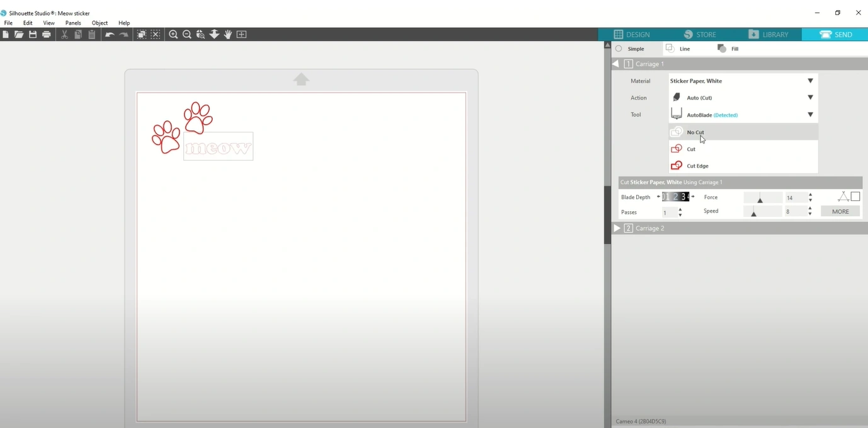Expand the Carriage 2 section
The width and height of the screenshot is (868, 428).
click(x=617, y=228)
